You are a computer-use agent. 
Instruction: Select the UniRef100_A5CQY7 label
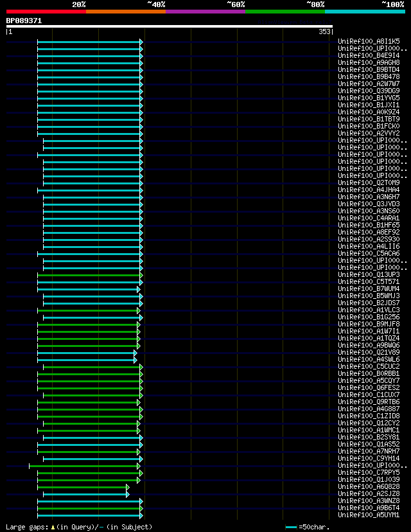(x=369, y=380)
